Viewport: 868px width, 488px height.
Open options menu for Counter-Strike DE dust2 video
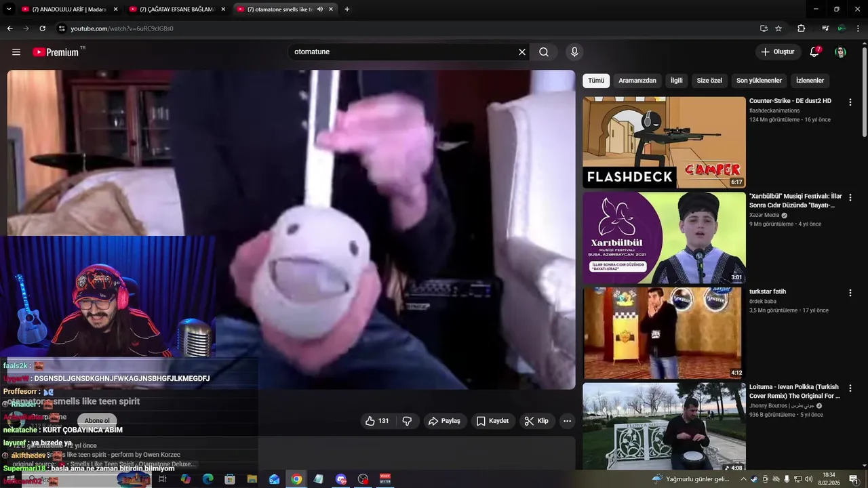(850, 102)
